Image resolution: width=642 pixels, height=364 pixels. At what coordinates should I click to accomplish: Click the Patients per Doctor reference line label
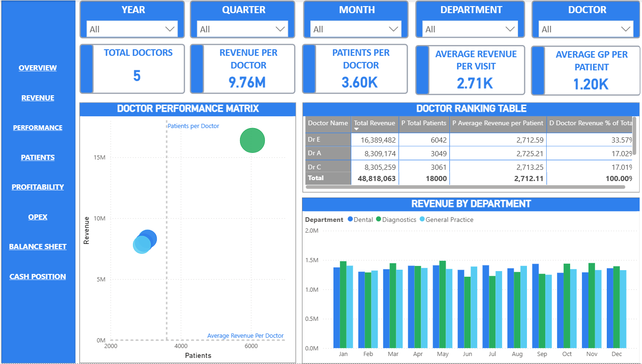[193, 126]
